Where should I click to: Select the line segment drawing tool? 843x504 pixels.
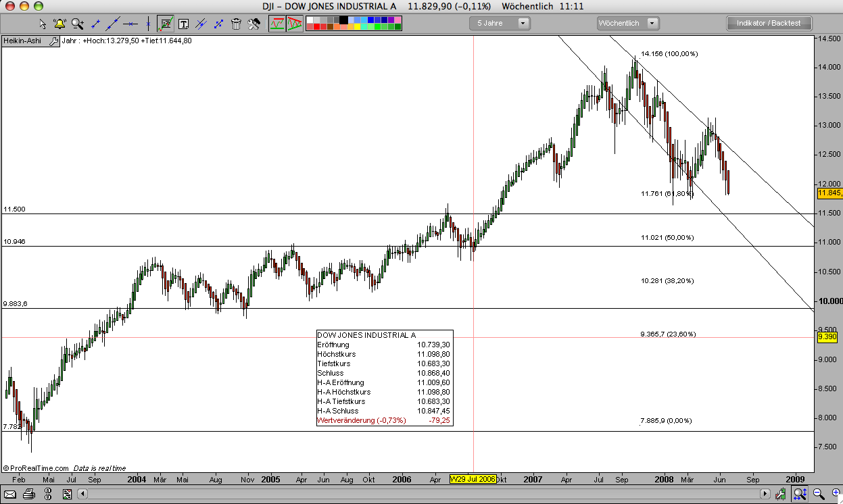pos(96,24)
